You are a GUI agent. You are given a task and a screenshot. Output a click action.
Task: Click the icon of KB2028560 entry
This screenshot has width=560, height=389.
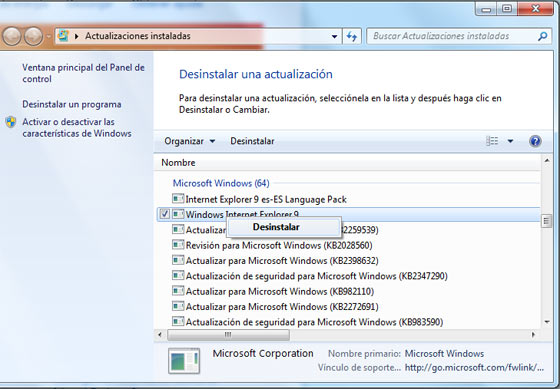point(178,245)
